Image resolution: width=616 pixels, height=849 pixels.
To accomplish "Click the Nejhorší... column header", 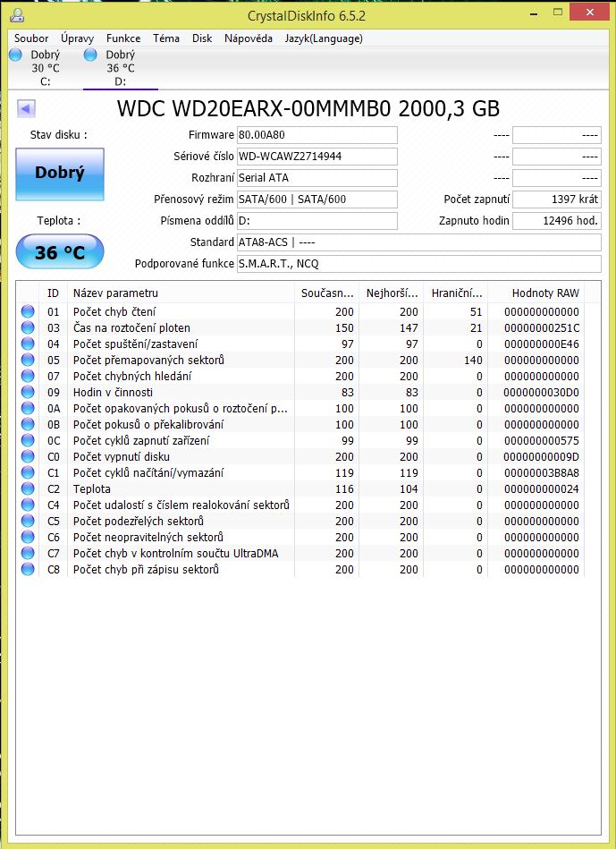I will pyautogui.click(x=392, y=293).
